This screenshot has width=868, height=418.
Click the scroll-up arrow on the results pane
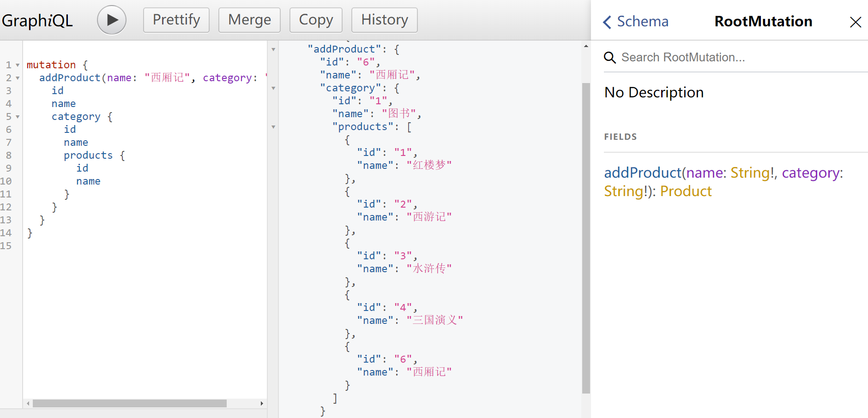pyautogui.click(x=585, y=45)
